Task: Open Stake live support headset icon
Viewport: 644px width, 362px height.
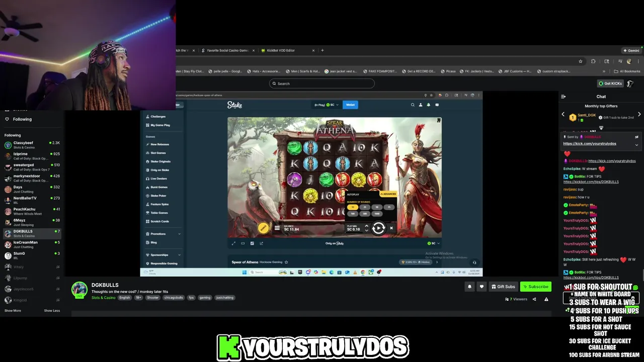Action: pos(474,262)
